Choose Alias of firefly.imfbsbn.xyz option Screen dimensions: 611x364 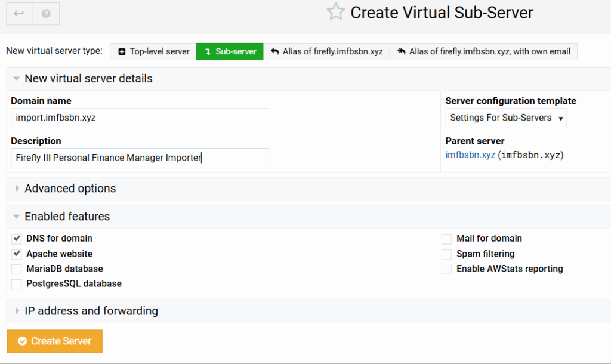tap(326, 51)
